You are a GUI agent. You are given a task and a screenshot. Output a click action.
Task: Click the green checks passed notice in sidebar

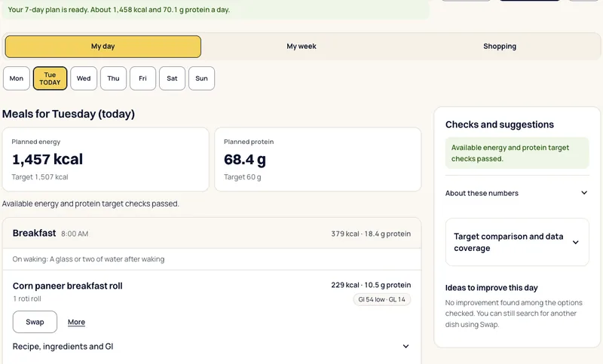(x=517, y=153)
